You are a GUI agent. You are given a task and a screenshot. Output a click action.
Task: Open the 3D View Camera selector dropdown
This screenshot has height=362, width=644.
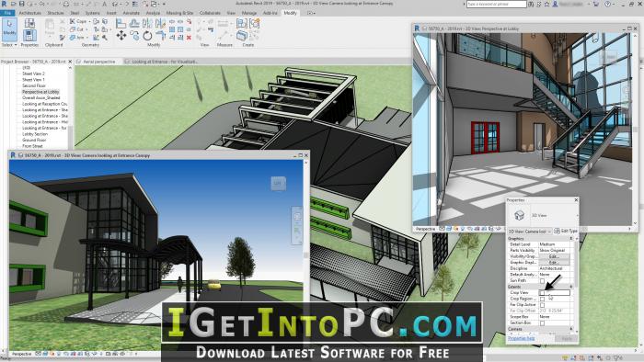click(x=529, y=232)
